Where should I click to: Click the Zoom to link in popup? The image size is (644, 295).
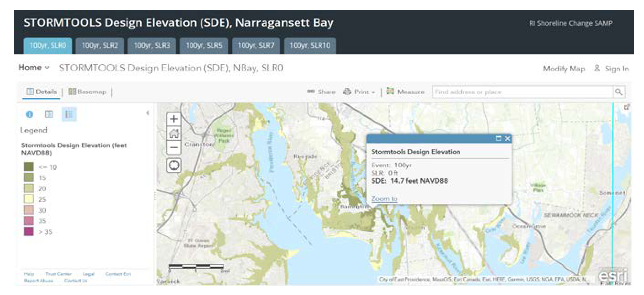click(x=384, y=199)
